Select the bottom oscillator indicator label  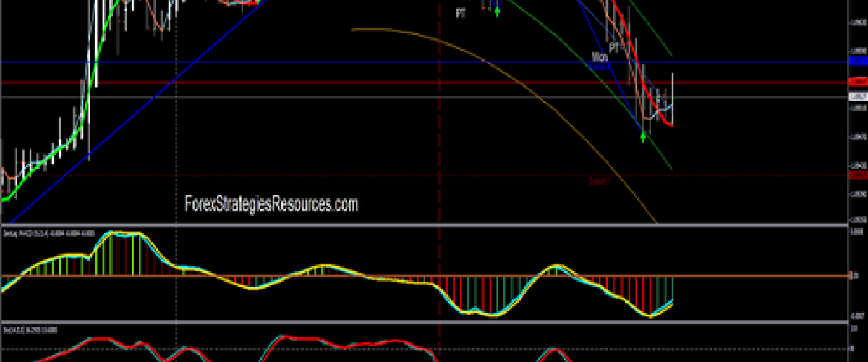tap(30, 329)
